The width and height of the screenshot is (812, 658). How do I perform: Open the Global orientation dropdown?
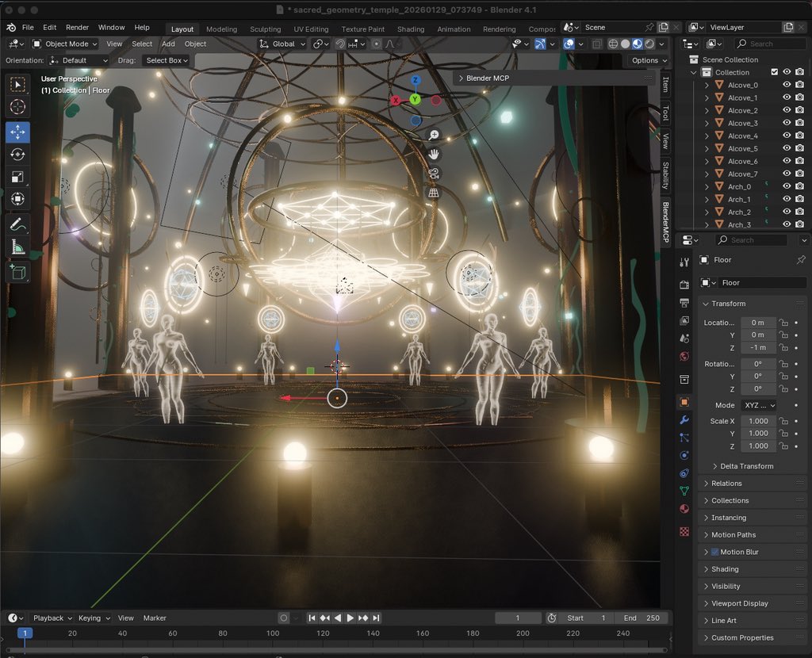pos(282,44)
